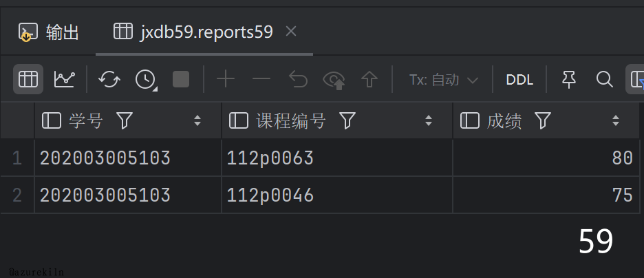The image size is (644, 278).
Task: Close the jxdb59.reports59 tab
Action: (291, 31)
